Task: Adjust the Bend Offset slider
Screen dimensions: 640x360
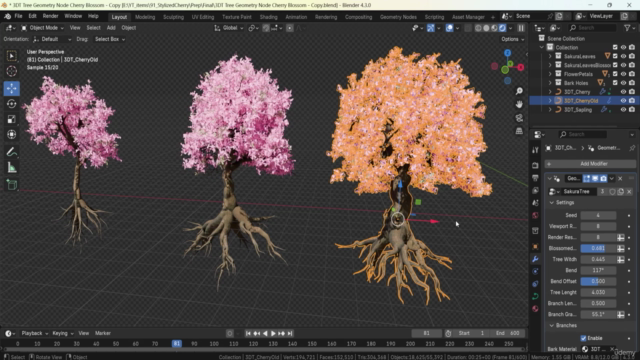Action: coord(598,281)
